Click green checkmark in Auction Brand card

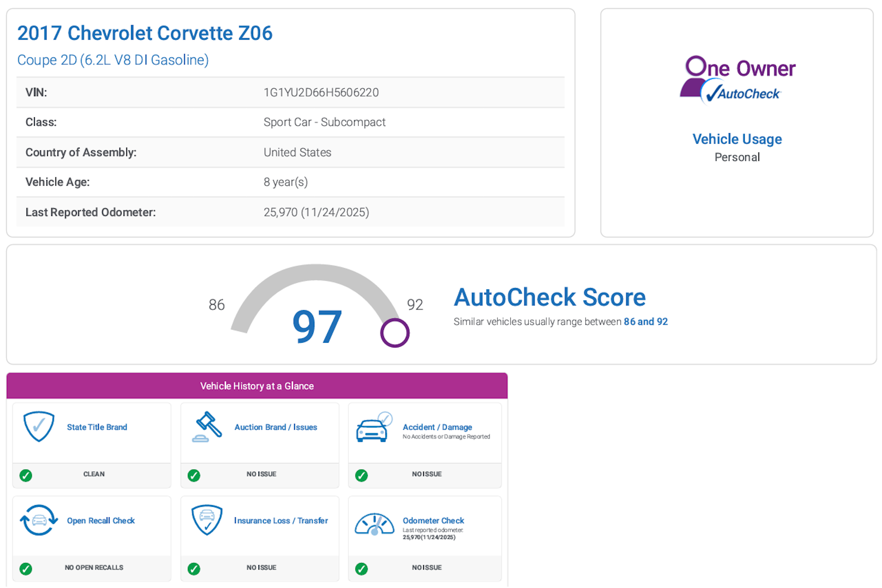(194, 476)
